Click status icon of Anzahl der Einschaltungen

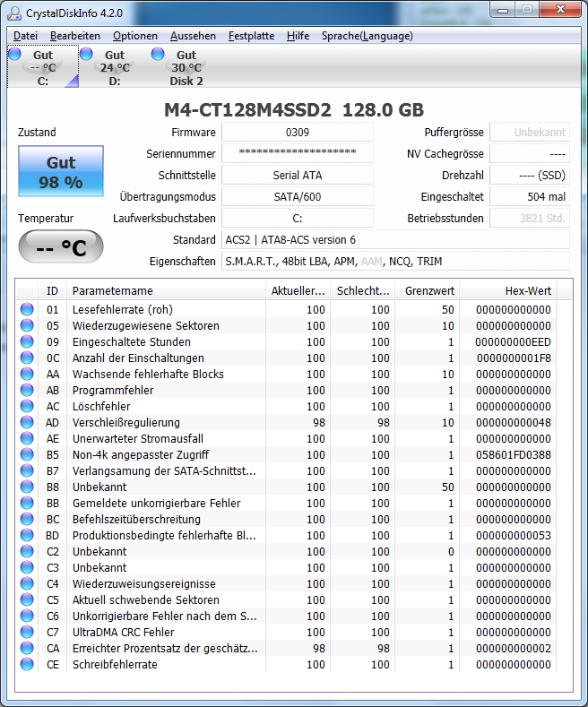pos(27,358)
